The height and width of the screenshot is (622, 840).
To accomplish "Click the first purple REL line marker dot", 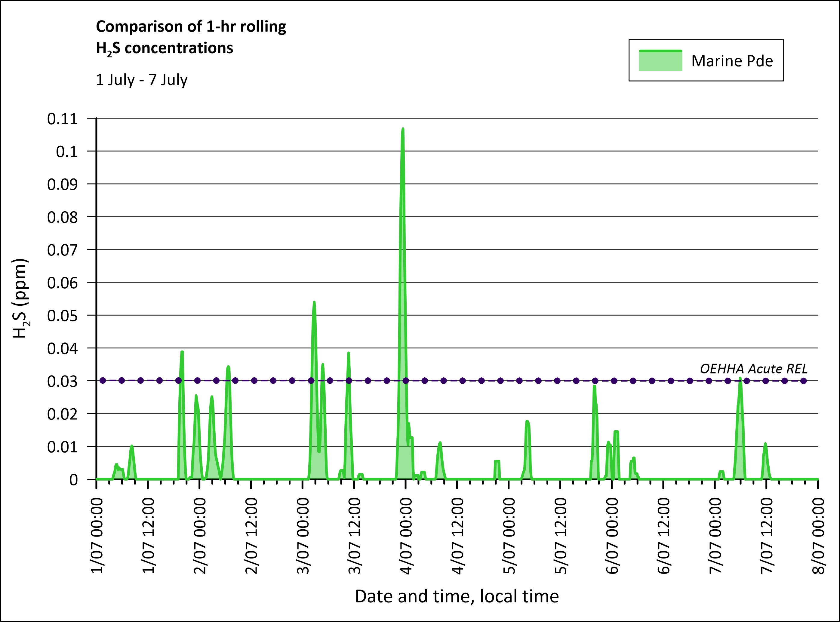I will point(103,381).
